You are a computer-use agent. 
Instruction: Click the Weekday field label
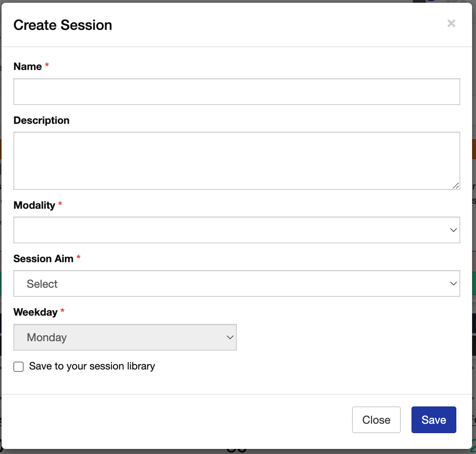pos(35,312)
